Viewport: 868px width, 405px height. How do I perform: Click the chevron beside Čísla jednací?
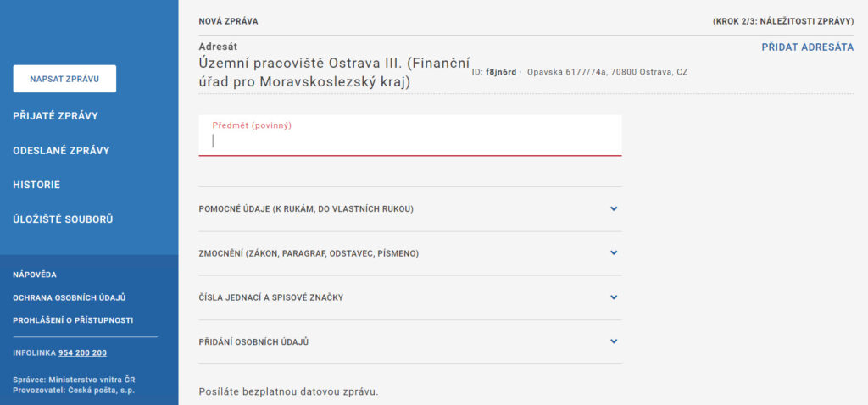[614, 297]
